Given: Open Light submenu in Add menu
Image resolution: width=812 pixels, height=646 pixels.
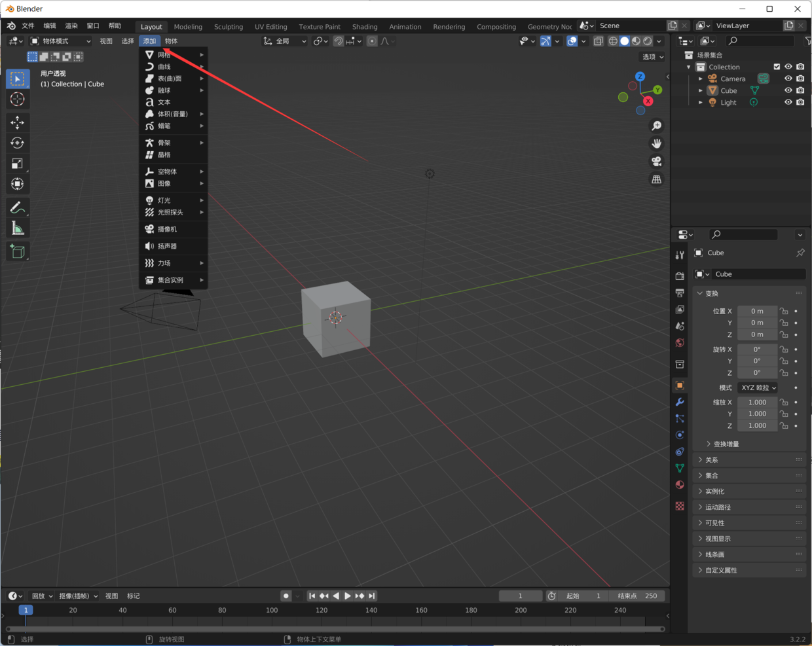Looking at the screenshot, I should [x=174, y=200].
